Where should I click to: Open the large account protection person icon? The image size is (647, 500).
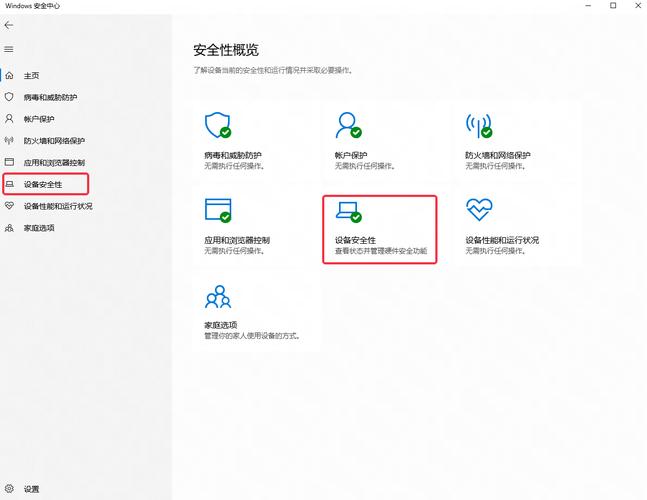[349, 125]
